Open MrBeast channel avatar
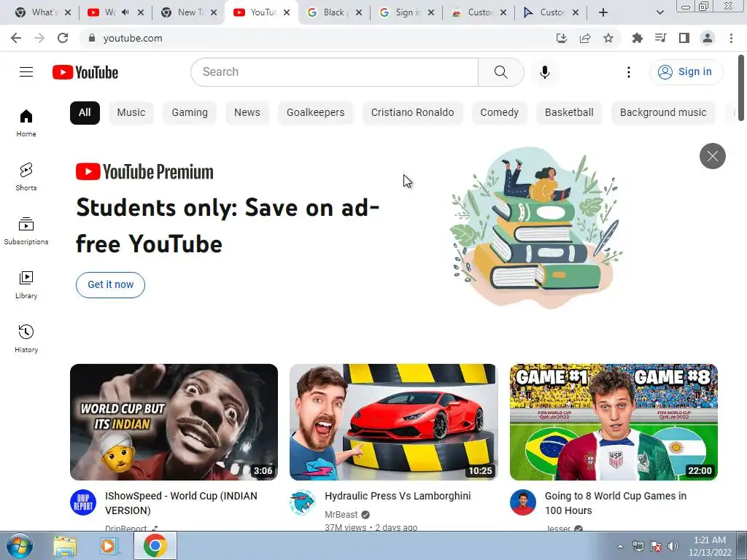 pos(303,502)
